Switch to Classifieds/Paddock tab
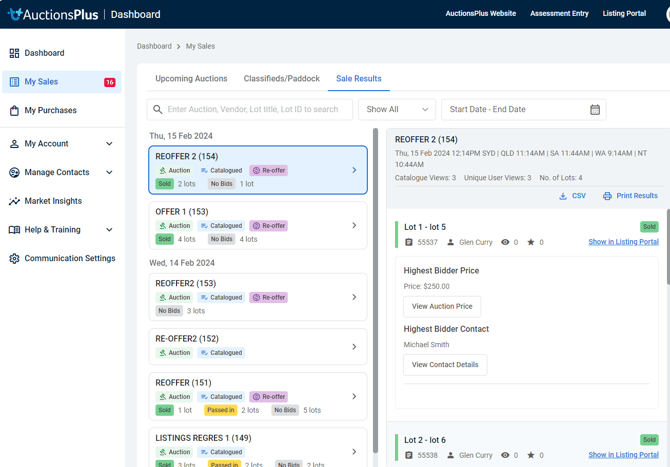Viewport: 670px width, 467px height. [282, 78]
